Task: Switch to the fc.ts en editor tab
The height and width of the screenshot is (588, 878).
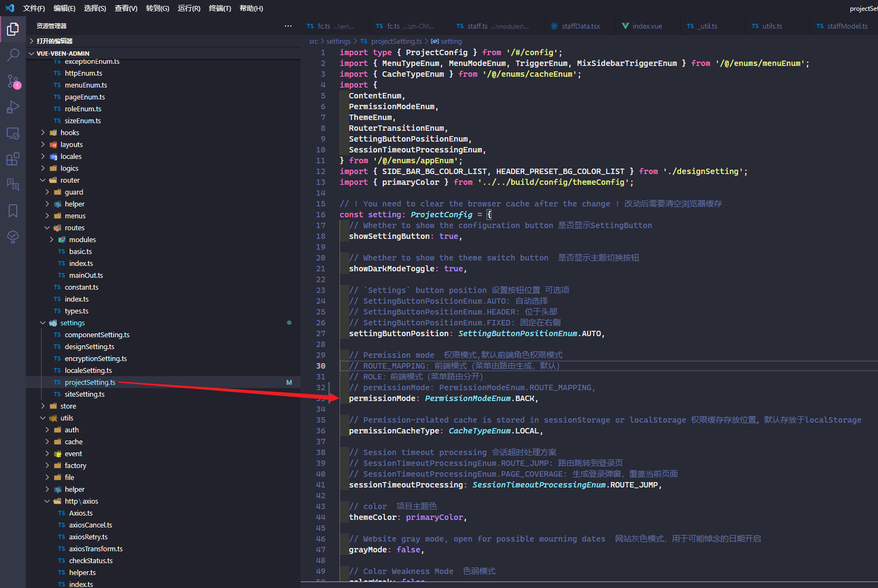Action: point(336,26)
